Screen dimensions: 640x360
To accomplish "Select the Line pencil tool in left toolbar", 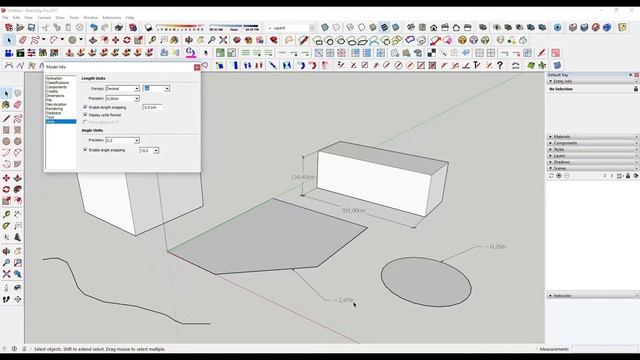I will (6, 119).
